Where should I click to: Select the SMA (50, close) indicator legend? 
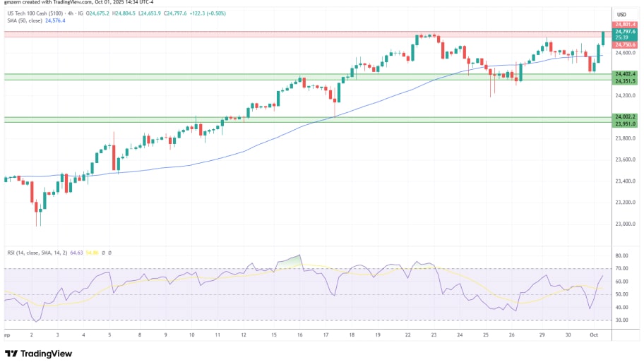[23, 21]
